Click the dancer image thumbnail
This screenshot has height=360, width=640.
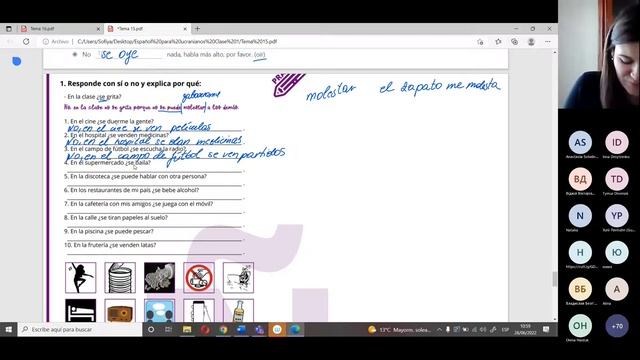click(x=80, y=278)
